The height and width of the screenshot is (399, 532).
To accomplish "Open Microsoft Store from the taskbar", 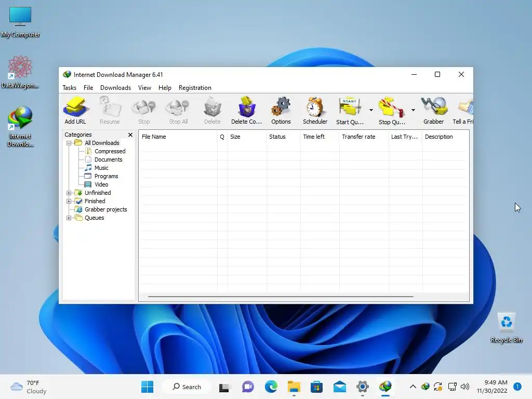I will (316, 387).
